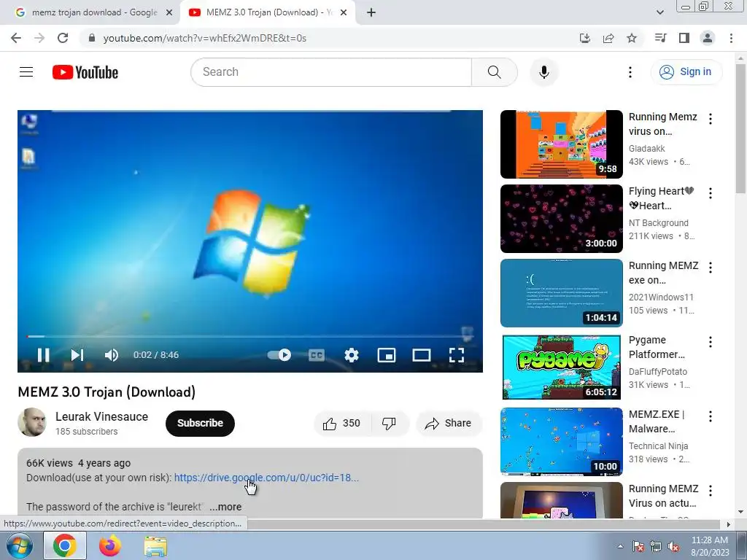Image resolution: width=747 pixels, height=560 pixels.
Task: Open player settings gear
Action: [x=352, y=355]
